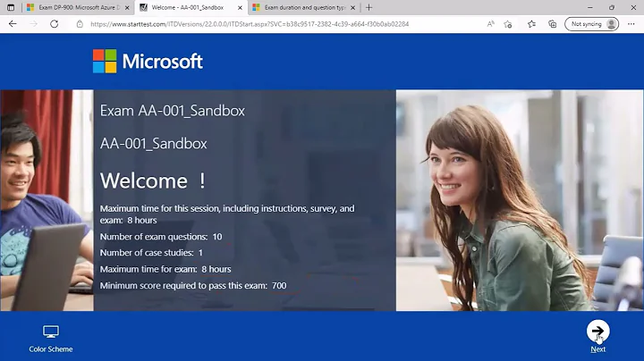Click the Exam AA-001_Sandbox heading
This screenshot has height=361, width=644.
[x=173, y=111]
